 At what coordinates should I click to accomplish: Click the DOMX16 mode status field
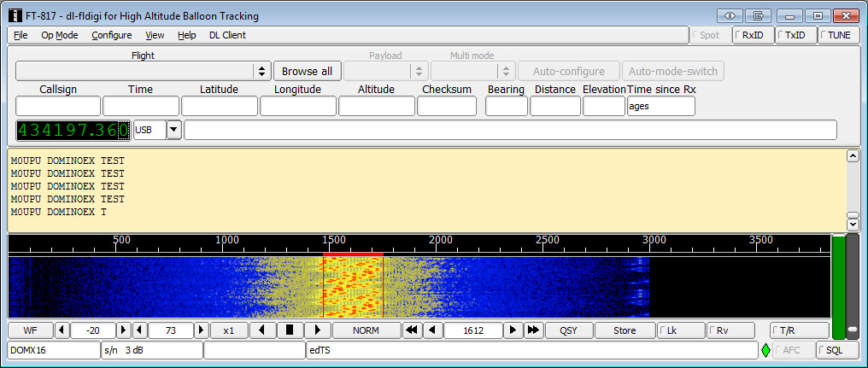(54, 350)
